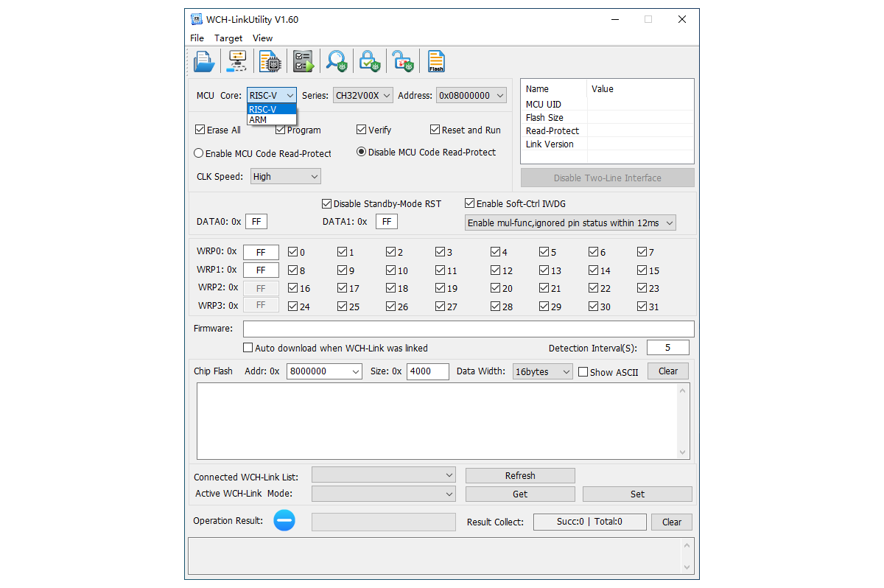Click the blue Operation Result status indicator
The height and width of the screenshot is (588, 884).
click(x=284, y=521)
